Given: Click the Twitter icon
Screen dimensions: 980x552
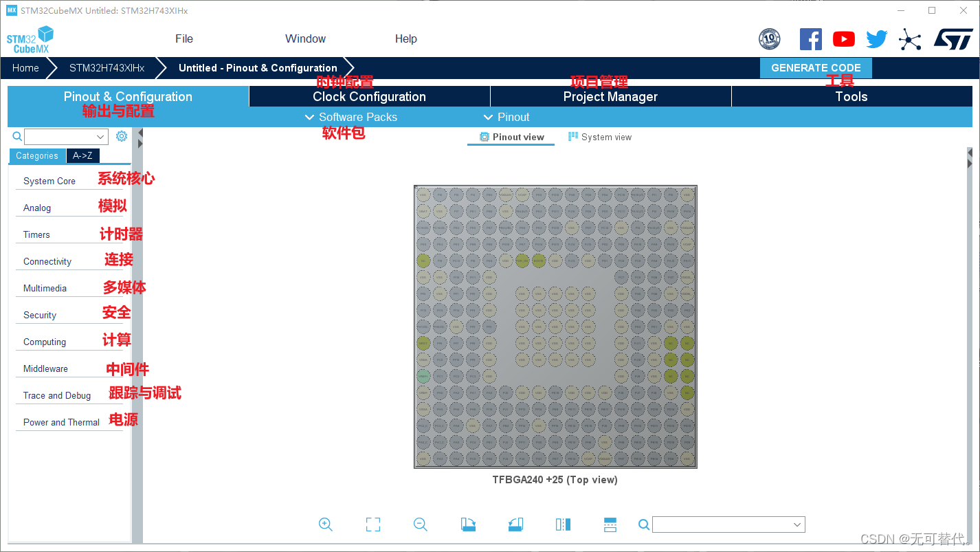Looking at the screenshot, I should pos(876,38).
